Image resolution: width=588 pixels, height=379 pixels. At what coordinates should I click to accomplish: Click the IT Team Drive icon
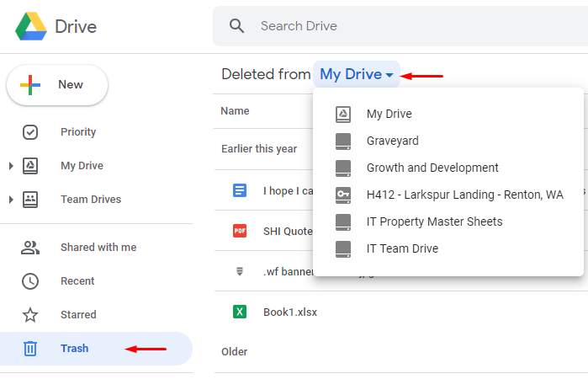[x=343, y=249]
